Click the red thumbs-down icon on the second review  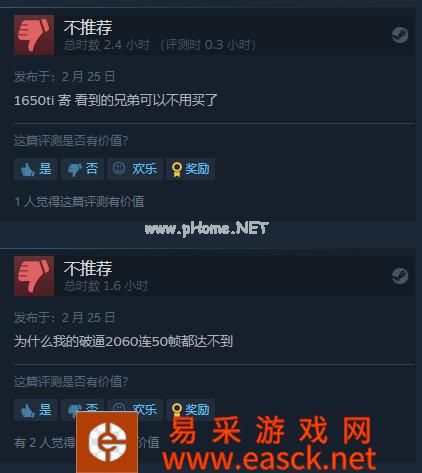tap(34, 276)
